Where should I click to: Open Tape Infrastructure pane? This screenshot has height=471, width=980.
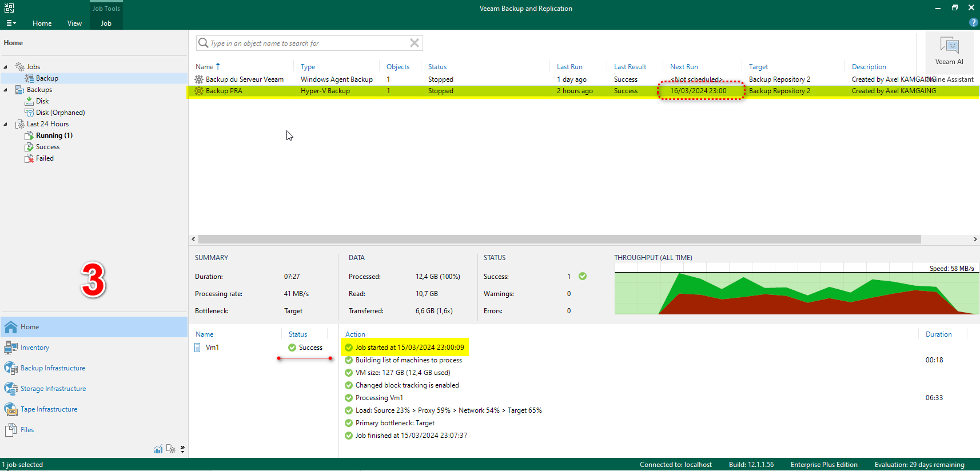point(94,409)
